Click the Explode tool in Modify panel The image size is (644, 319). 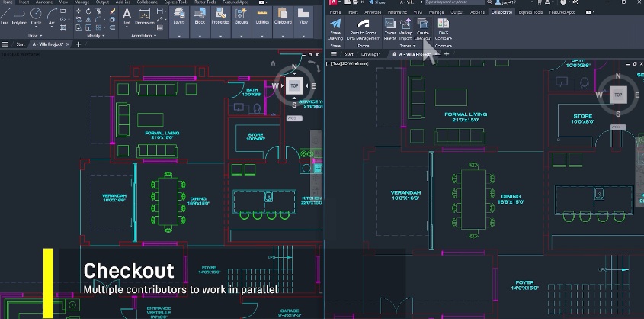[x=113, y=19]
